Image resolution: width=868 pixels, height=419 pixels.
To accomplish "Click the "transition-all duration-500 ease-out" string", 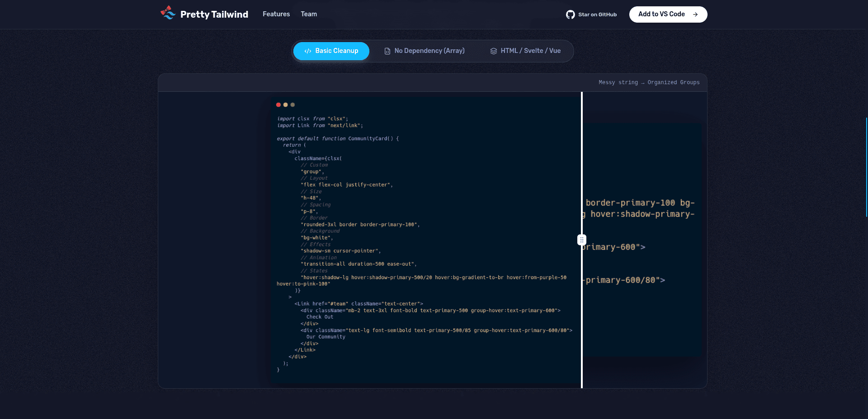I will [x=359, y=264].
